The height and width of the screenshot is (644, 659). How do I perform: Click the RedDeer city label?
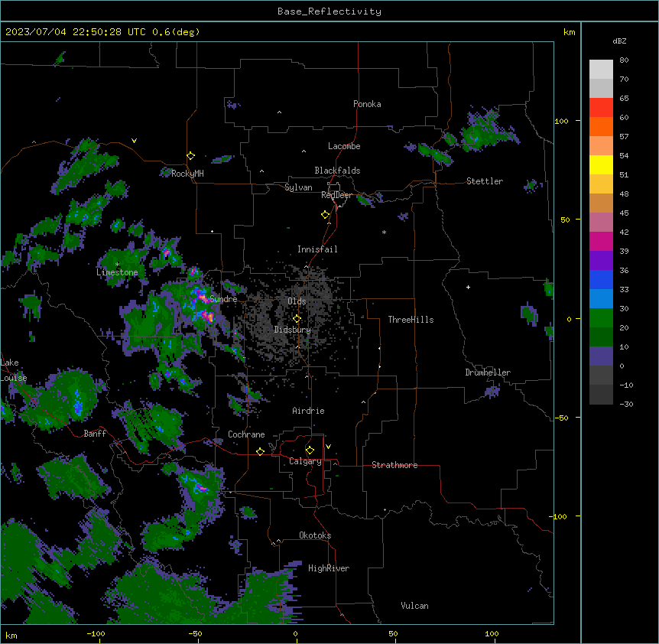point(337,195)
